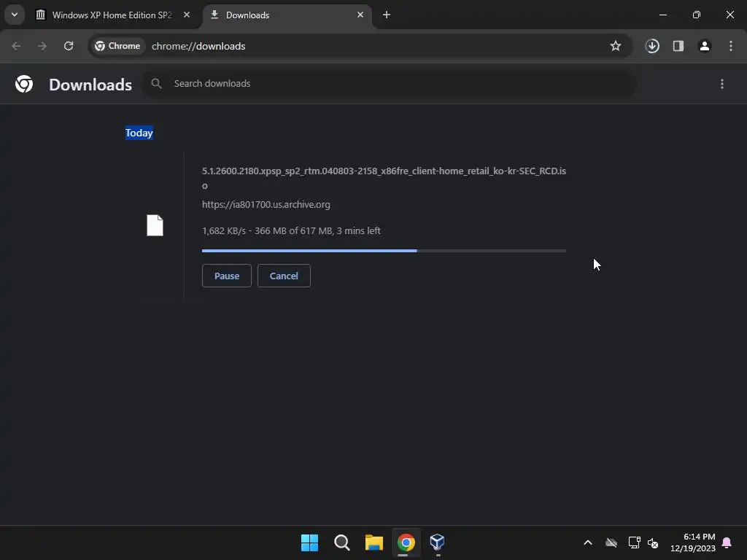This screenshot has height=560, width=747.
Task: Switch to the Windows XP Home Edition SP2 tab
Action: (x=112, y=15)
